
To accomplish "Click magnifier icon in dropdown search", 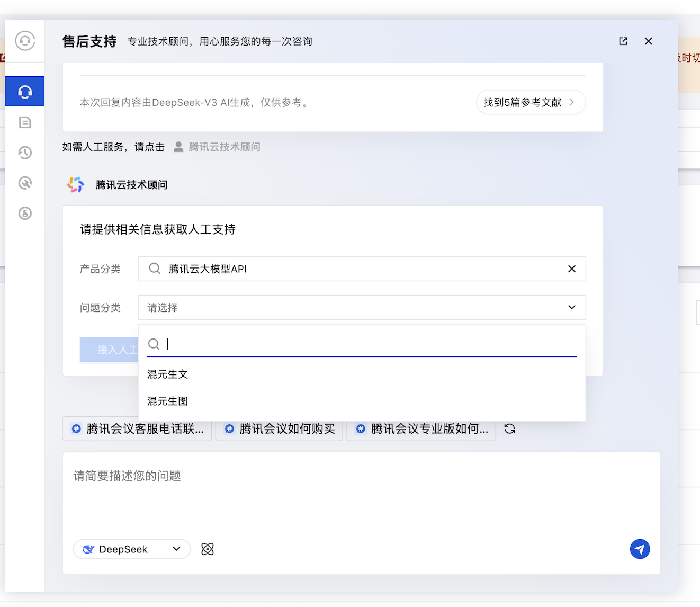I will click(154, 344).
